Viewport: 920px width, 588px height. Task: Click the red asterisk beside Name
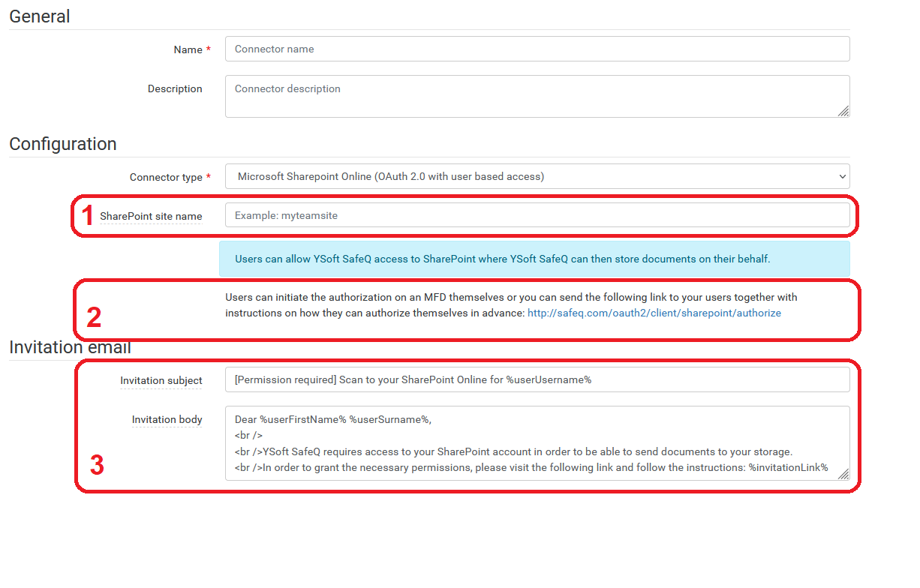click(209, 49)
